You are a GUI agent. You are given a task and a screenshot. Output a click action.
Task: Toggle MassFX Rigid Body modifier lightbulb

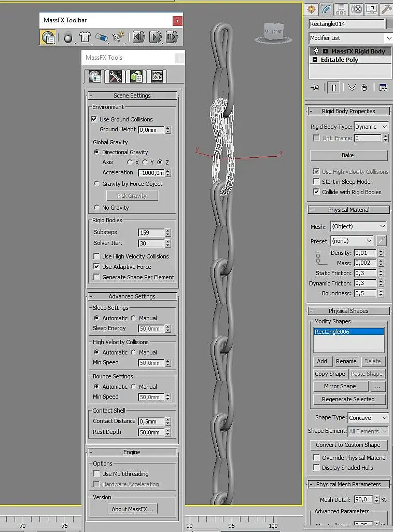tap(316, 51)
